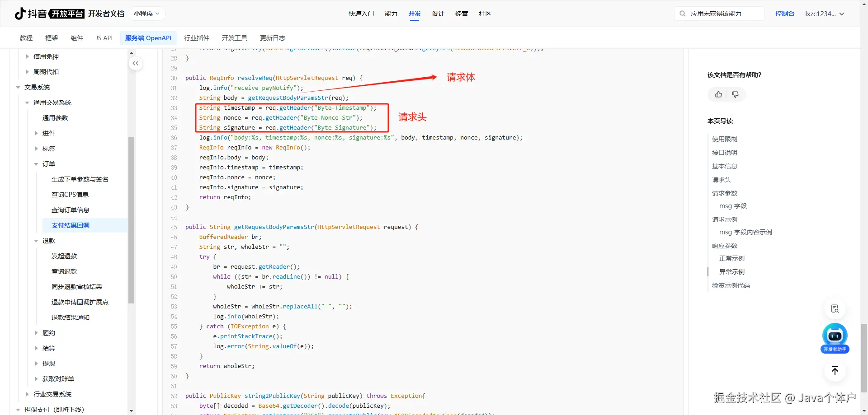The image size is (868, 415).
Task: Expand the 行业交易系统 tree node
Action: (27, 394)
